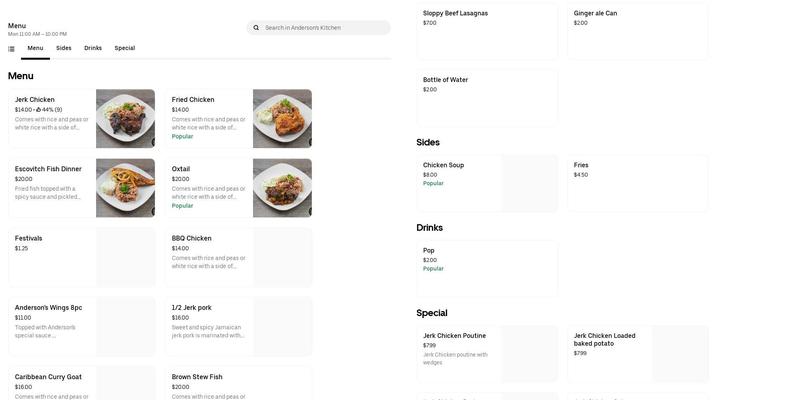This screenshot has height=400, width=800.
Task: Select the Special tab
Action: [x=124, y=48]
